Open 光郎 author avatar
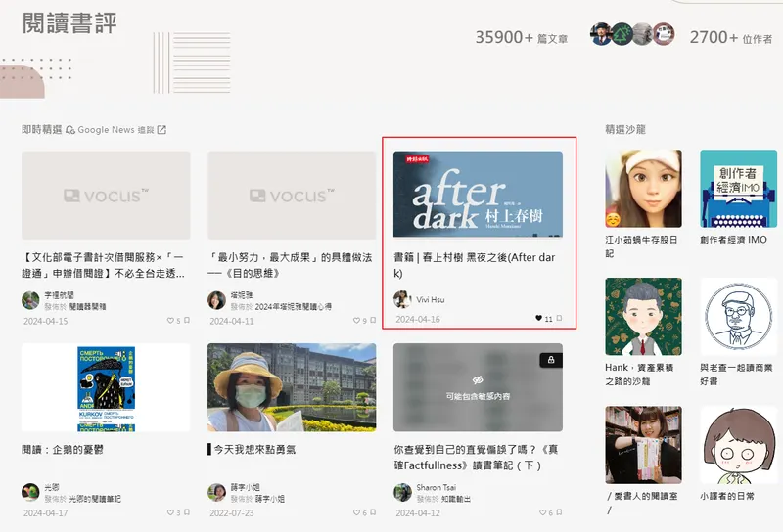 coord(30,492)
